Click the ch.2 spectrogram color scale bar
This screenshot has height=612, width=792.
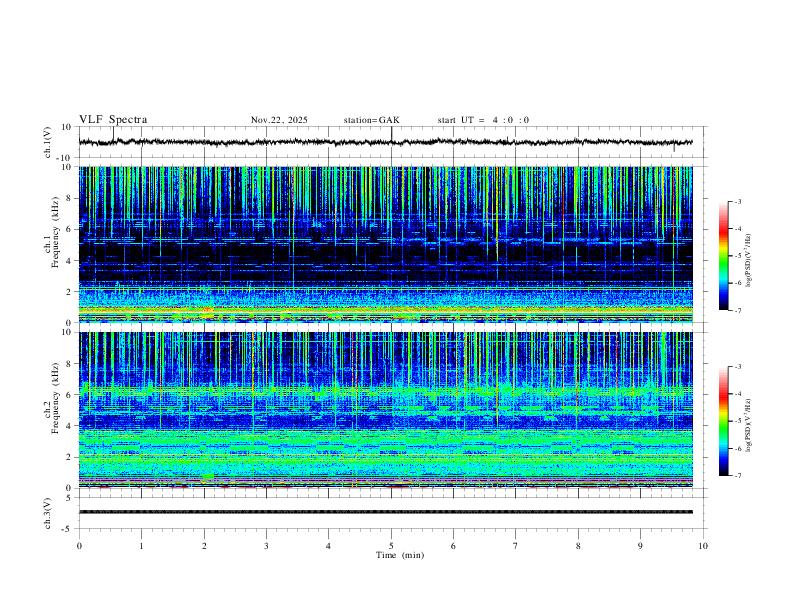click(x=723, y=421)
